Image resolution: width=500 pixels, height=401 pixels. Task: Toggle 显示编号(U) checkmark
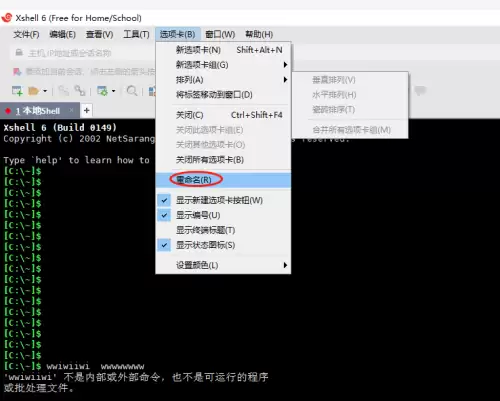[164, 215]
